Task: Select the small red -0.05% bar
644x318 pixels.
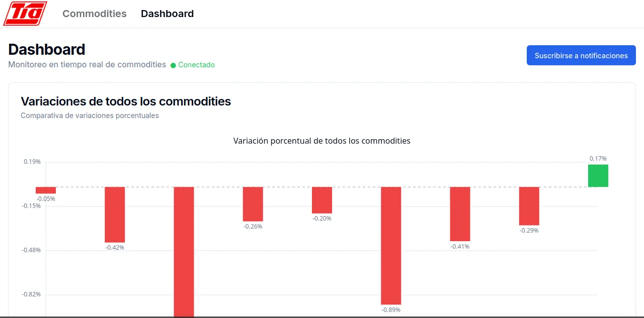Action: click(x=46, y=190)
